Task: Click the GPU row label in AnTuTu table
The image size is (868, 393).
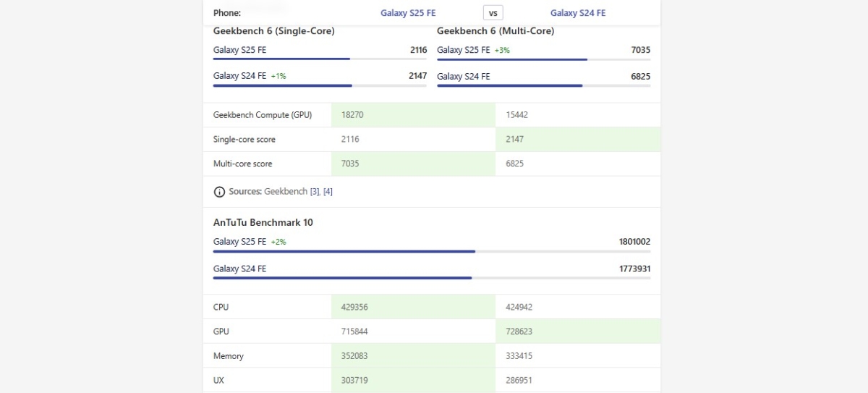Action: 221,331
